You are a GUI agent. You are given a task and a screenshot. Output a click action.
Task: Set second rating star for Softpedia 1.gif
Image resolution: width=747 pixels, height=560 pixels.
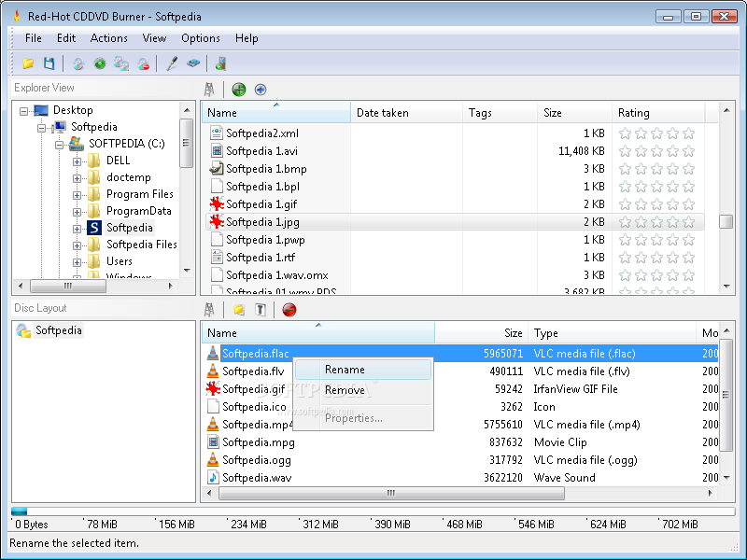click(x=641, y=204)
